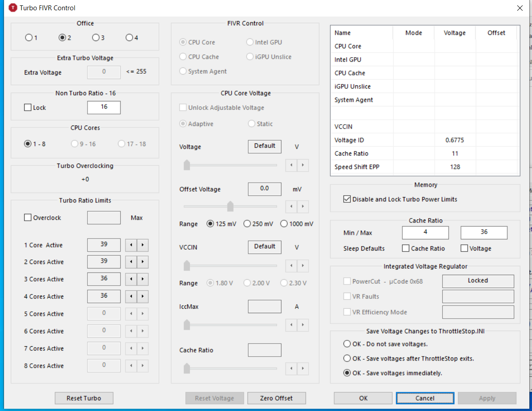Decrease the 2 Cores Active ratio arrow

pos(131,262)
